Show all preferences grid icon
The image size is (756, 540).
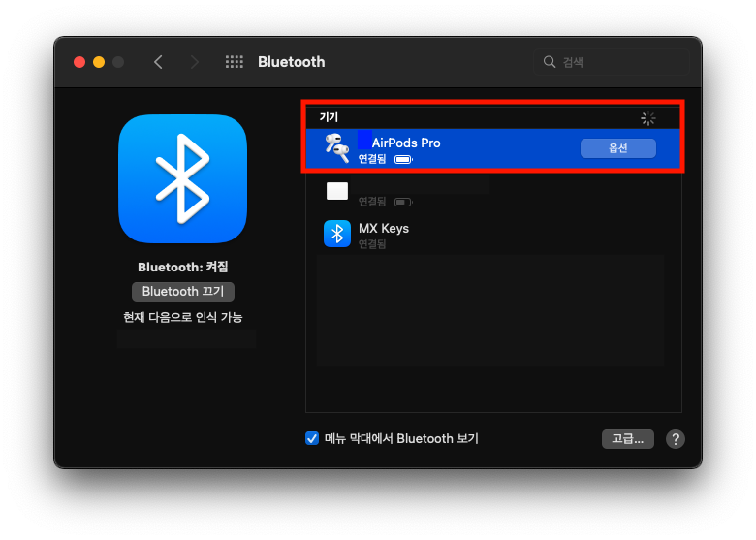pyautogui.click(x=235, y=62)
